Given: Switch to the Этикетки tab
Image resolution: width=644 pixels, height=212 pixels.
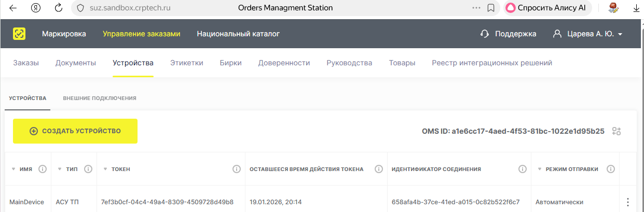Looking at the screenshot, I should coord(187,63).
